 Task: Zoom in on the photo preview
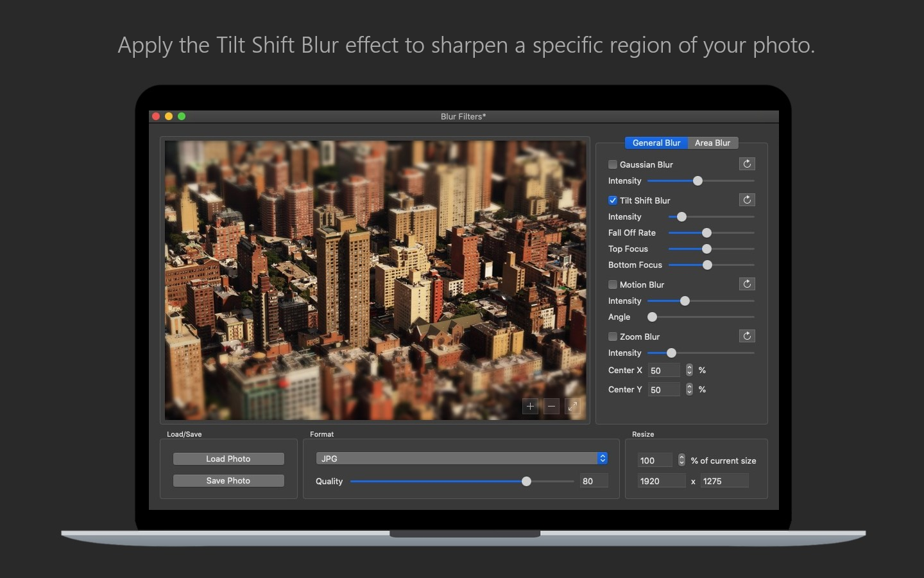coord(530,406)
